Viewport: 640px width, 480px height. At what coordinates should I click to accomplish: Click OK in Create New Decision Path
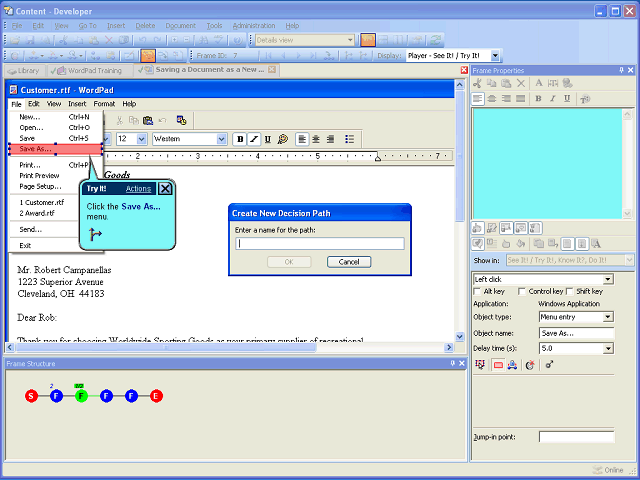289,262
